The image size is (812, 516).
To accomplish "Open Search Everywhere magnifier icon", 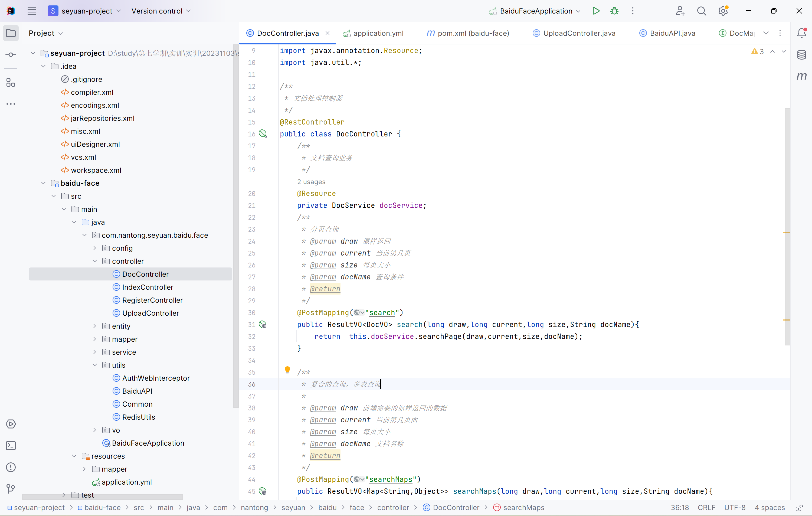I will (x=701, y=11).
